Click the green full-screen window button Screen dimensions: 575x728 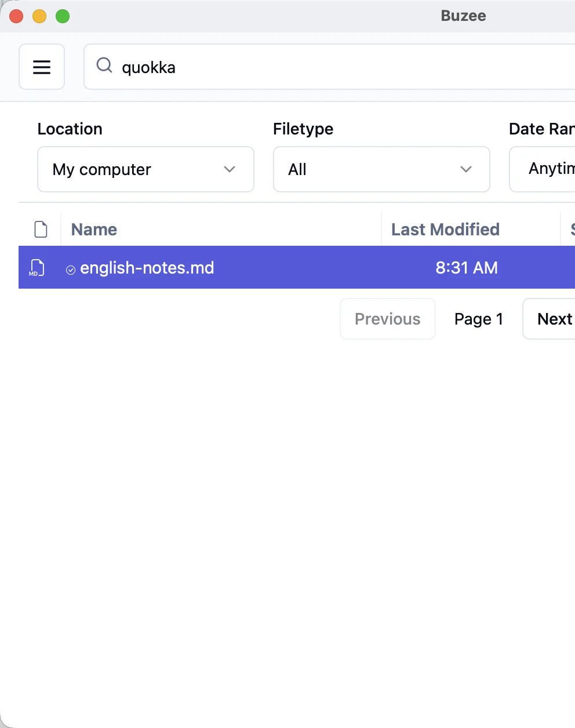tap(63, 16)
